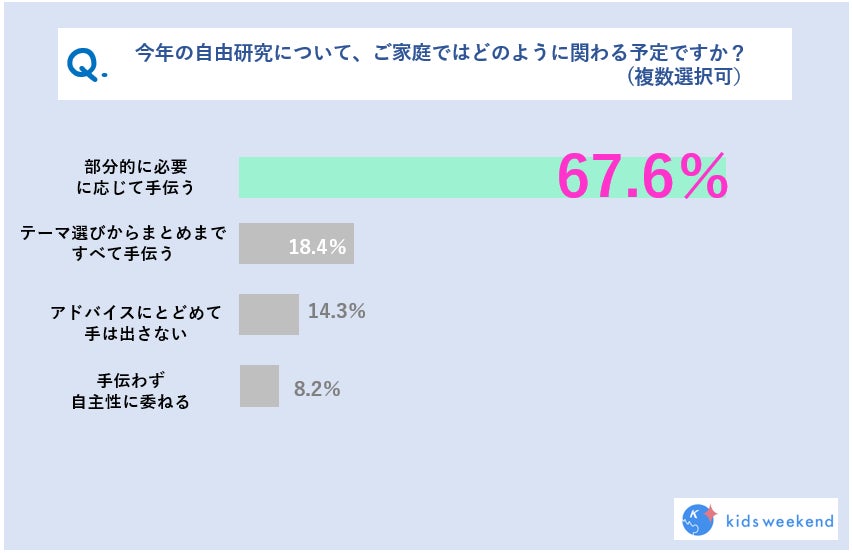This screenshot has width=852, height=553.
Task: Choose the 部分的に必要に応じて手伝う label
Action: [x=139, y=176]
